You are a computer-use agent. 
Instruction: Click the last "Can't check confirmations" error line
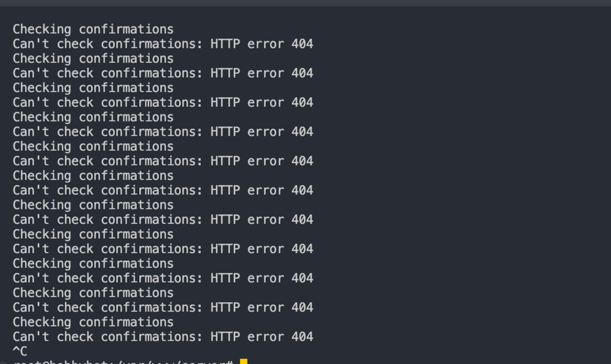click(x=163, y=337)
